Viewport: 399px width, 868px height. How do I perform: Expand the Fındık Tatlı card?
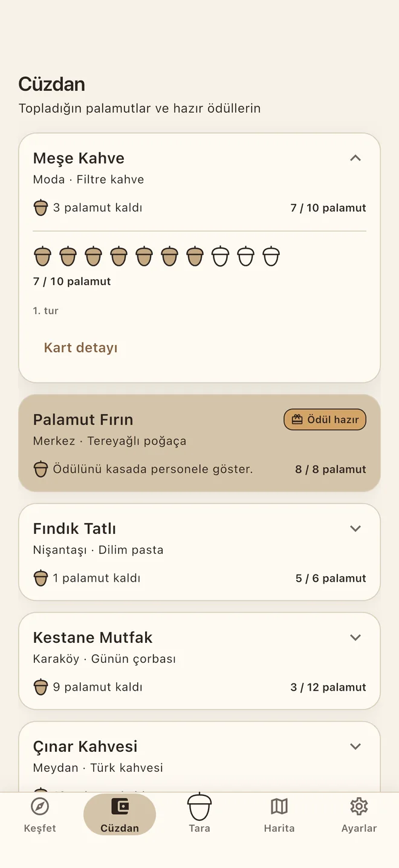(355, 528)
